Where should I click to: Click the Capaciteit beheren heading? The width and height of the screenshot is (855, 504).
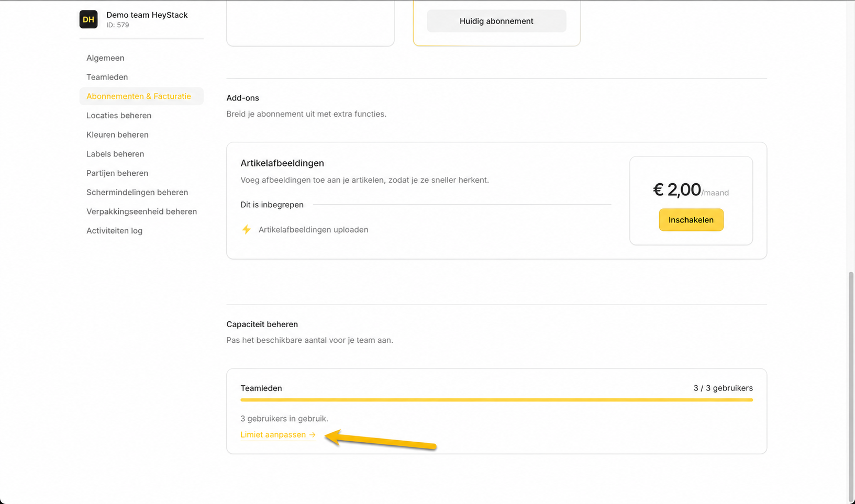262,324
